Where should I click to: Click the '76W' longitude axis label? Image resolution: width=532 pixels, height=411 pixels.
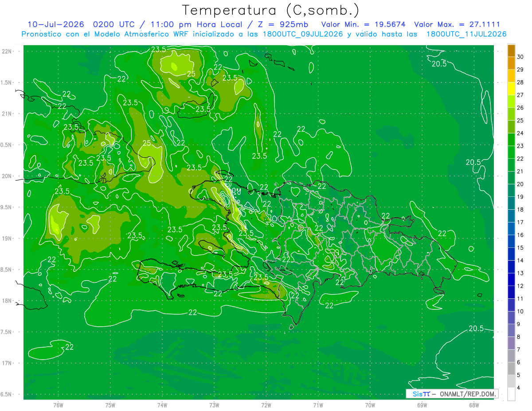click(x=58, y=405)
